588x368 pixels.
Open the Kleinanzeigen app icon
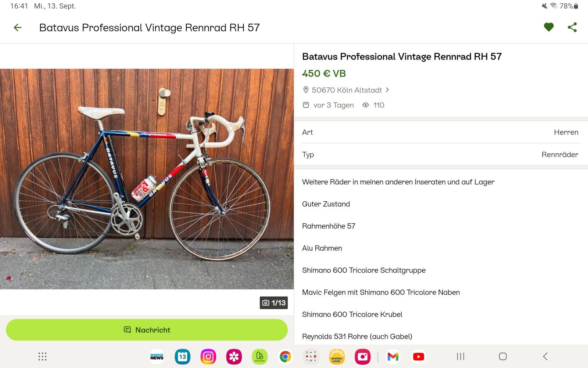[259, 357]
